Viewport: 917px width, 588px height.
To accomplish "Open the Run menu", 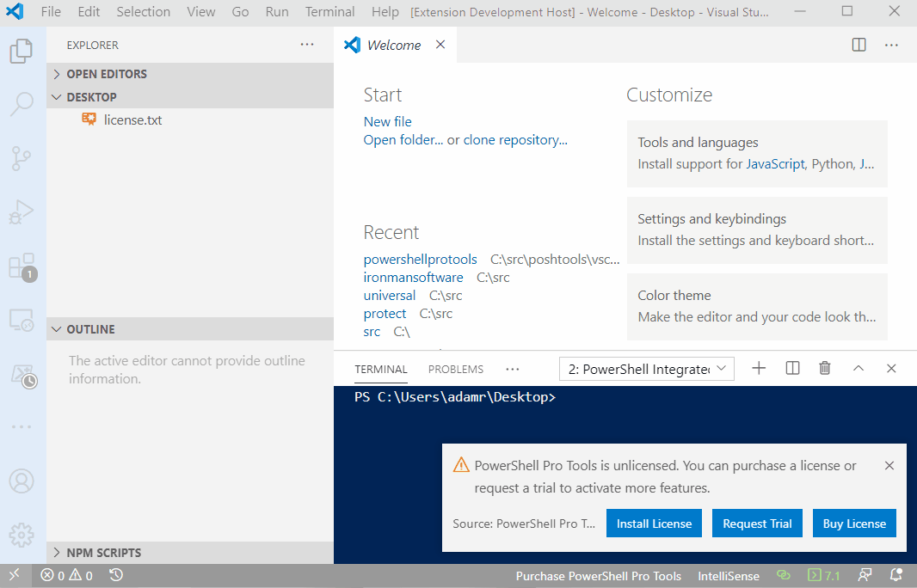I will click(277, 12).
